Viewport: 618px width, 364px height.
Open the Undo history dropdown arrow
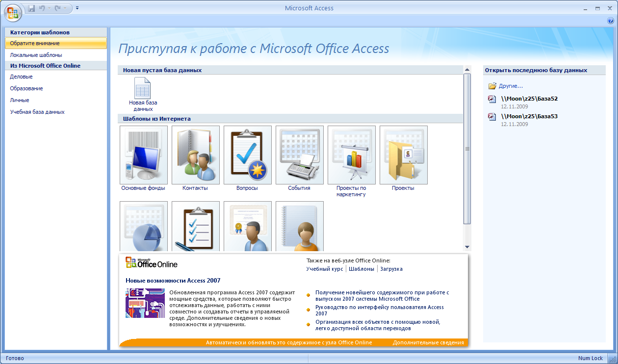49,8
